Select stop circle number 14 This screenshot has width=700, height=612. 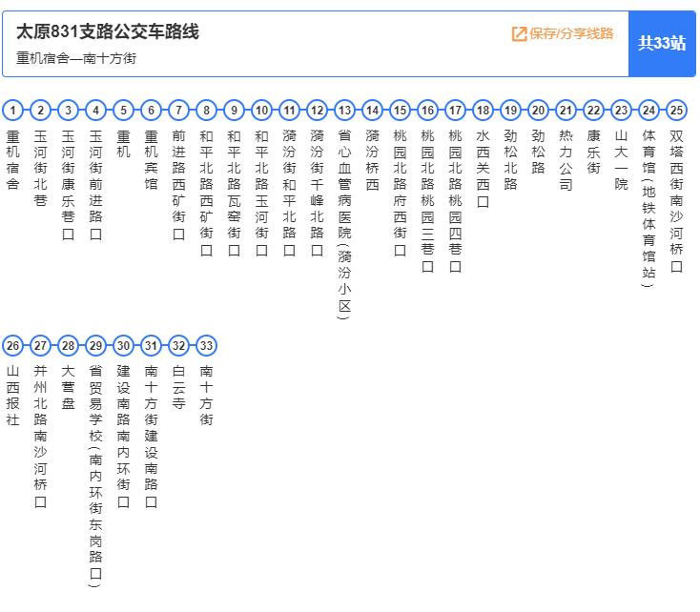click(x=373, y=111)
